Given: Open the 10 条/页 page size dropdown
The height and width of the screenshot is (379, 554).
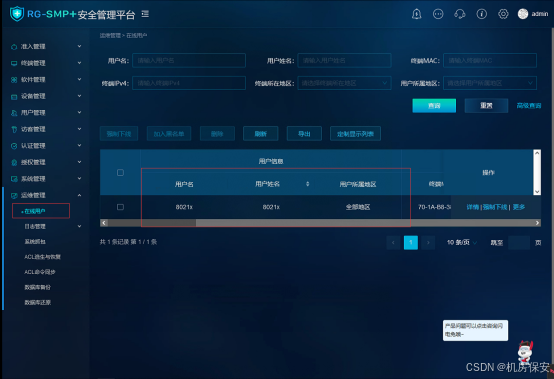Looking at the screenshot, I should [462, 243].
